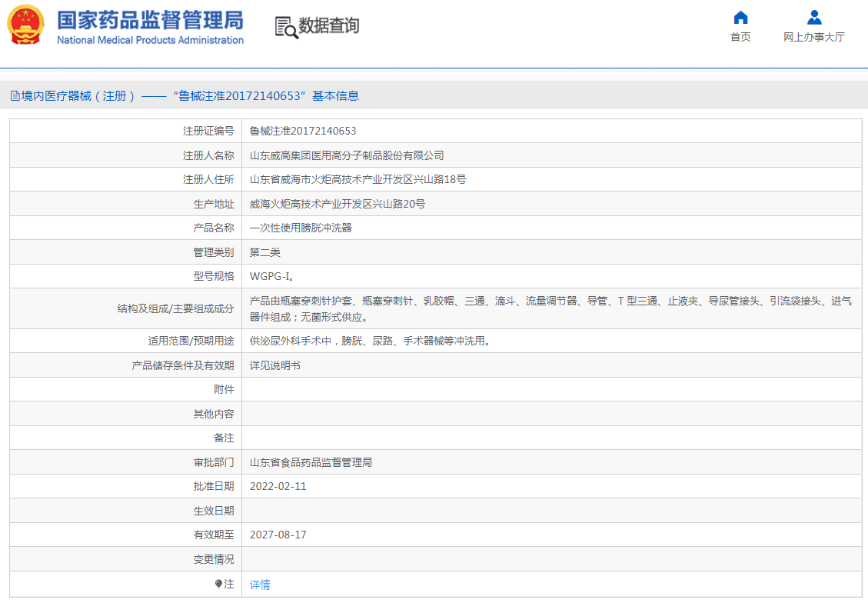
Task: Click the dark marker icon beside 注
Action: coord(219,585)
